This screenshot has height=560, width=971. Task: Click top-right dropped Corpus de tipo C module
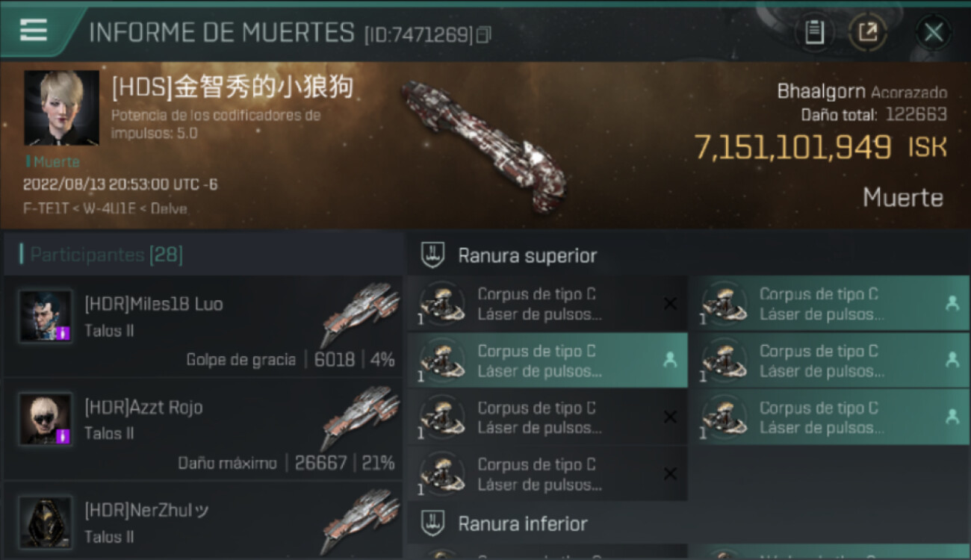point(830,304)
